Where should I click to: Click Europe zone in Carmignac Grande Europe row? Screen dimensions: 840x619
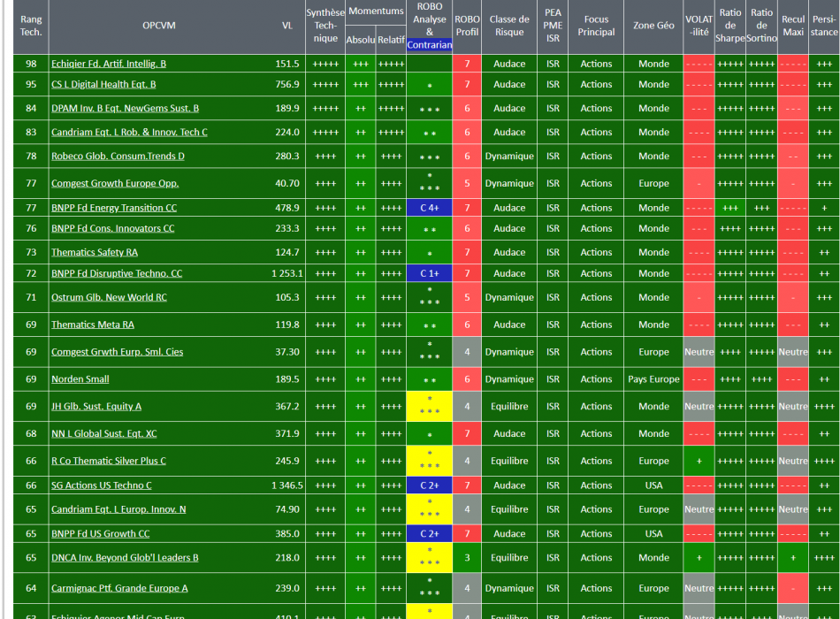[x=653, y=588]
